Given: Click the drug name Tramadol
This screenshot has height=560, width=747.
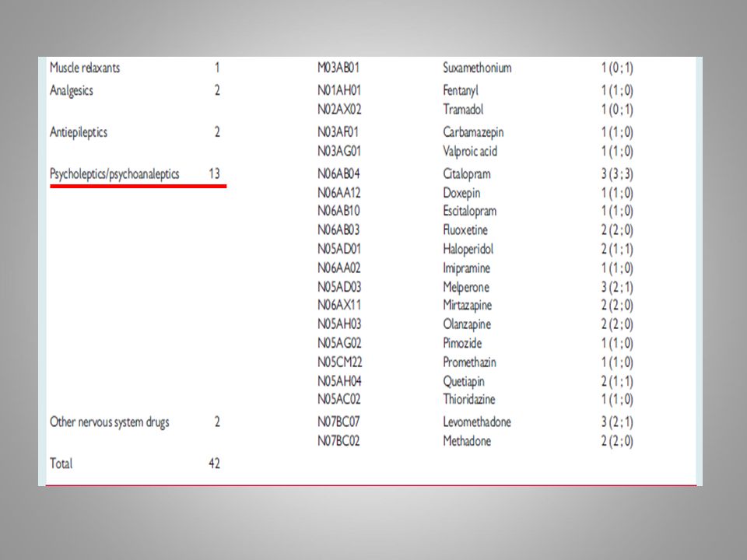Looking at the screenshot, I should [x=463, y=109].
